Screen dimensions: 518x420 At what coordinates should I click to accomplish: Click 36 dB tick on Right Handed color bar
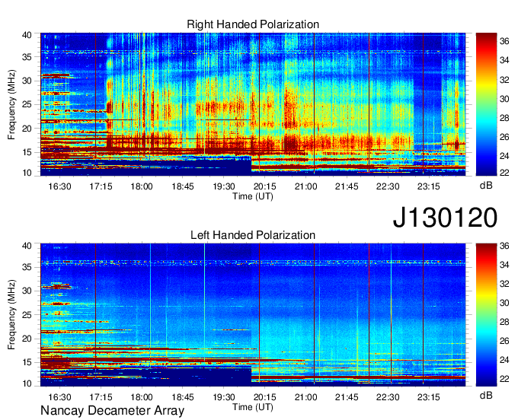[x=504, y=41]
